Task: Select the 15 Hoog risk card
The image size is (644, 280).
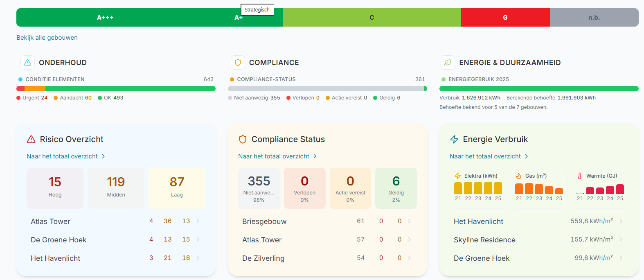Action: (55, 188)
